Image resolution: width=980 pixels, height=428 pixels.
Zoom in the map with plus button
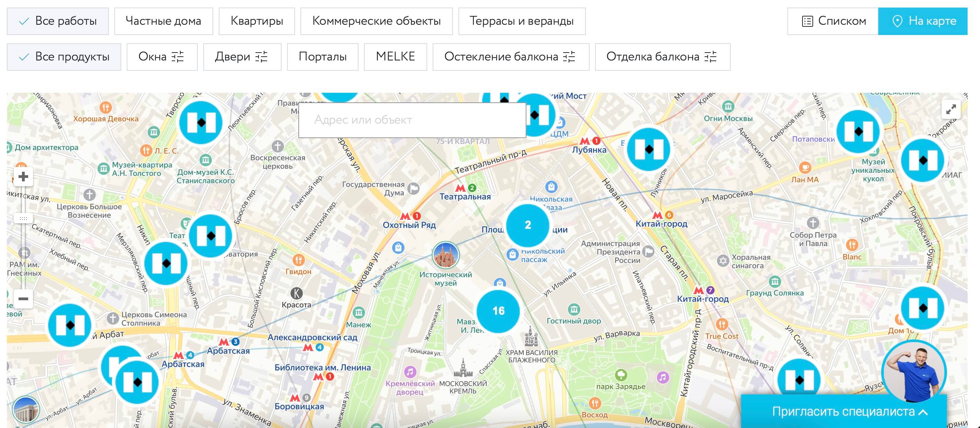coord(23,177)
